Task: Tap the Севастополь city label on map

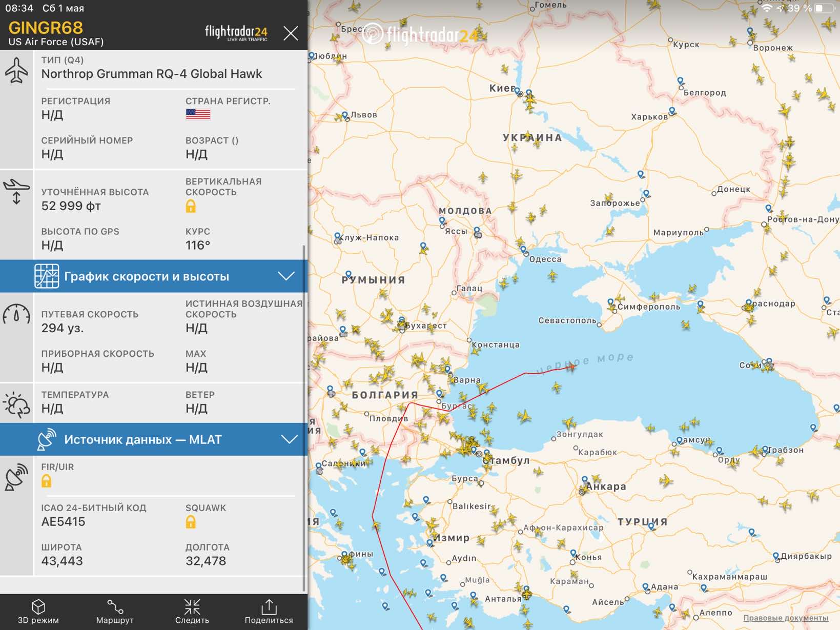Action: [567, 321]
